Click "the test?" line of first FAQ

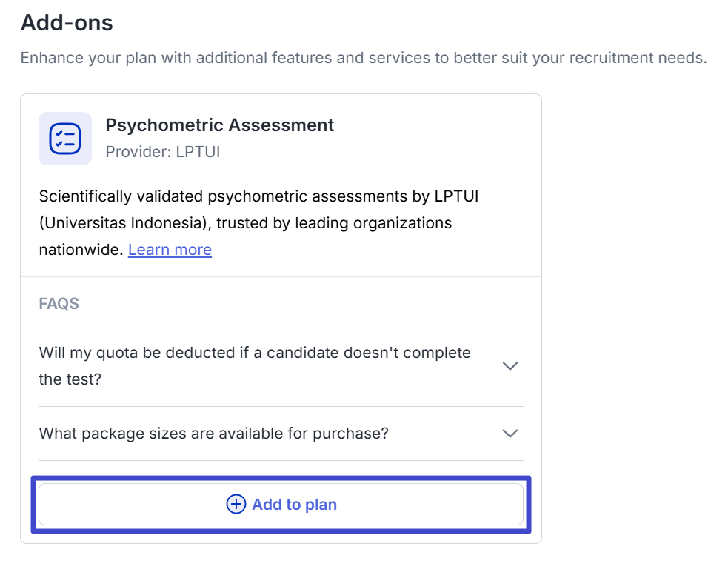click(70, 379)
